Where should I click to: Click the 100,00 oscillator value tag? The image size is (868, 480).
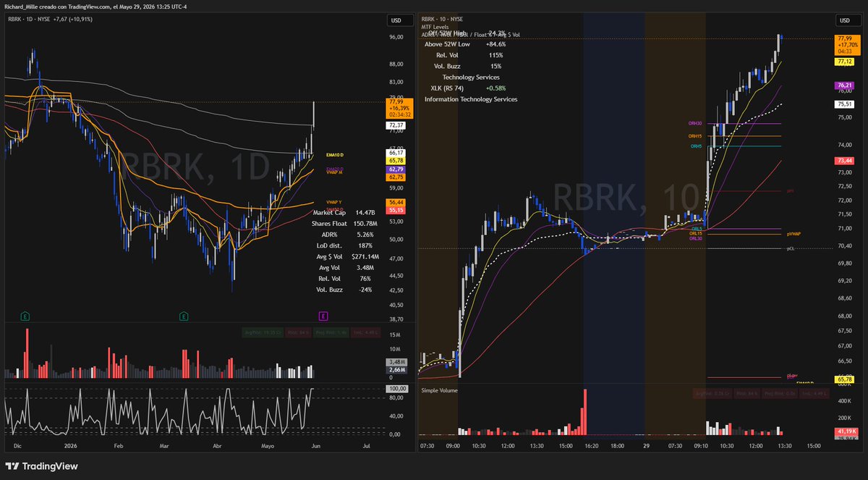396,389
